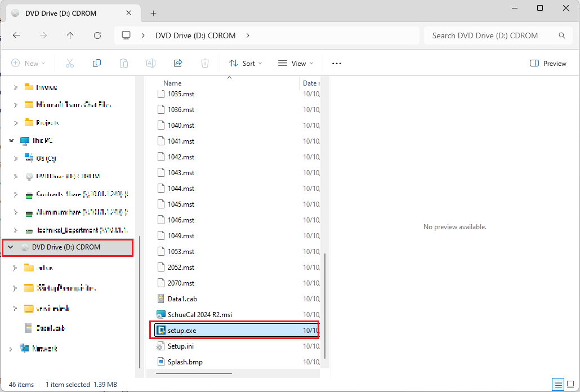Click the Search DVD Drive field
The image size is (580, 392).
click(490, 35)
